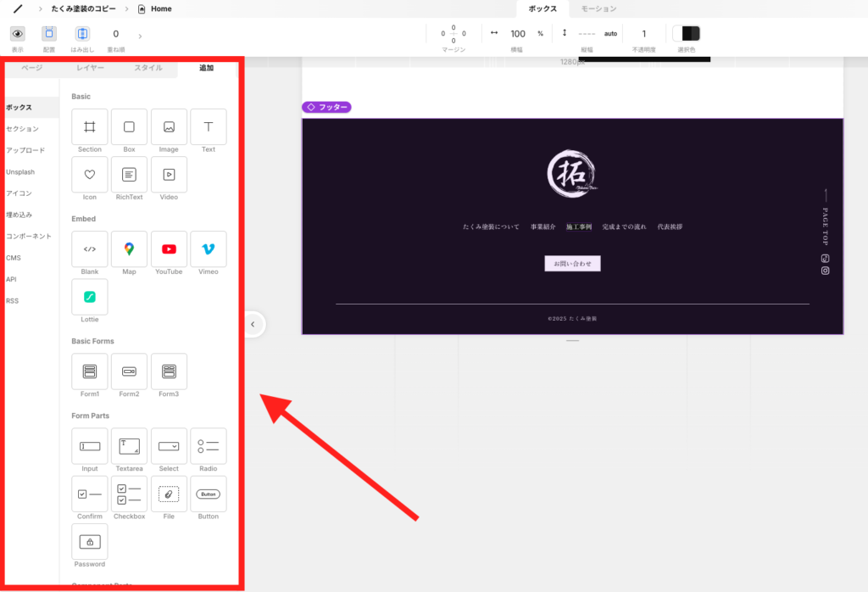Viewport: 868px width, 592px height.
Task: Collapse the left side panel
Action: point(253,325)
